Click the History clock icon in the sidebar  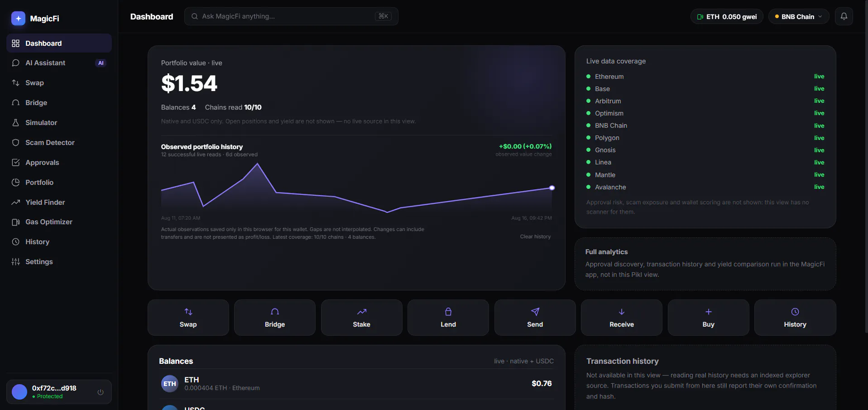[16, 242]
